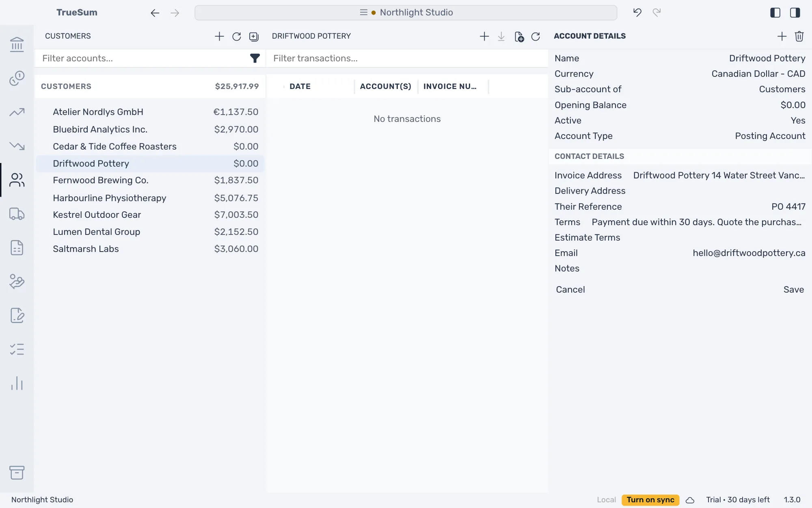The height and width of the screenshot is (508, 812).
Task: Open the downward trend expenses icon
Action: pos(17,146)
